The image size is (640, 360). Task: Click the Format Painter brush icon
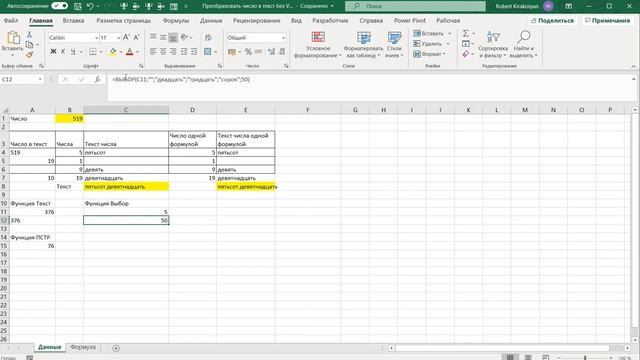(x=29, y=54)
